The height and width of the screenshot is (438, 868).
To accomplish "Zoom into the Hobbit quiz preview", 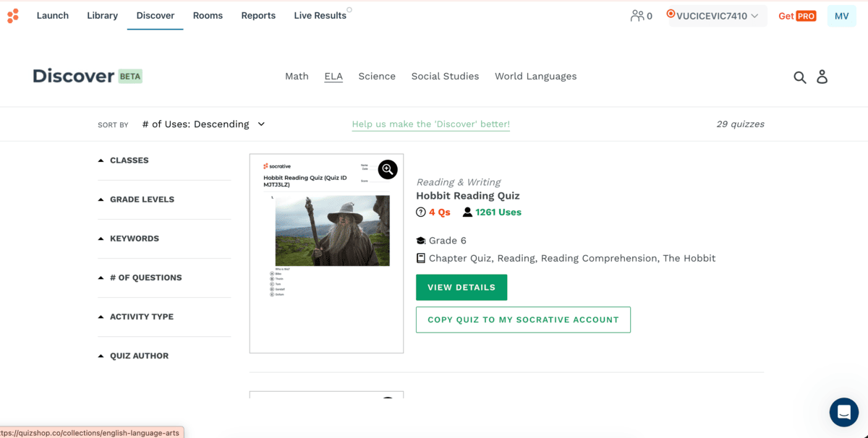I will click(x=388, y=170).
